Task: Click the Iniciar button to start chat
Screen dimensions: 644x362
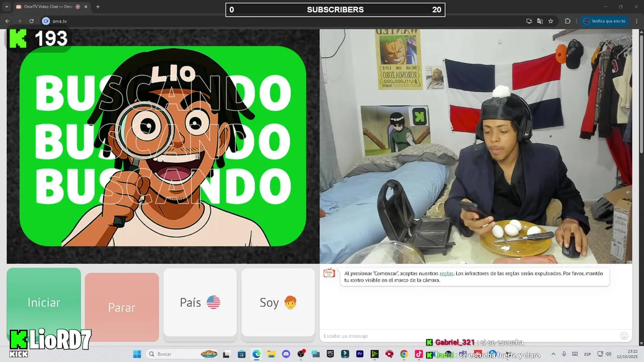Action: (x=44, y=302)
